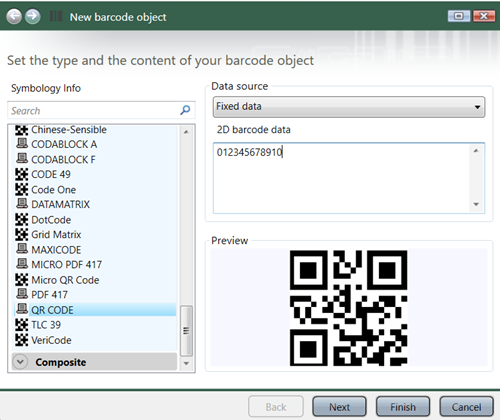The width and height of the screenshot is (500, 420).
Task: Choose MAXICODE symbology
Action: tap(56, 250)
